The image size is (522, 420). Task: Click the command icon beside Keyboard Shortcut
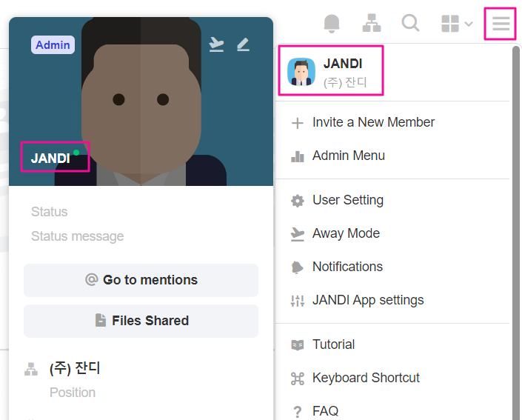coord(298,379)
